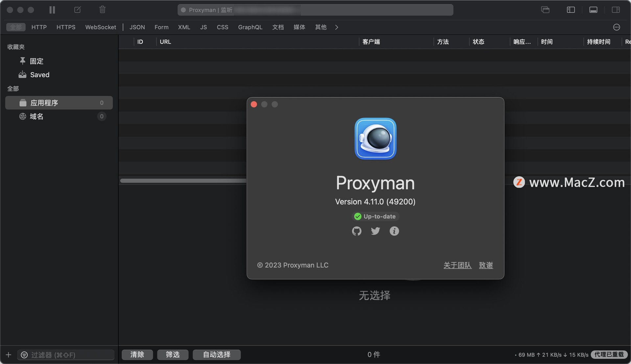
Task: Open the Twitter icon in About dialog
Action: click(375, 231)
